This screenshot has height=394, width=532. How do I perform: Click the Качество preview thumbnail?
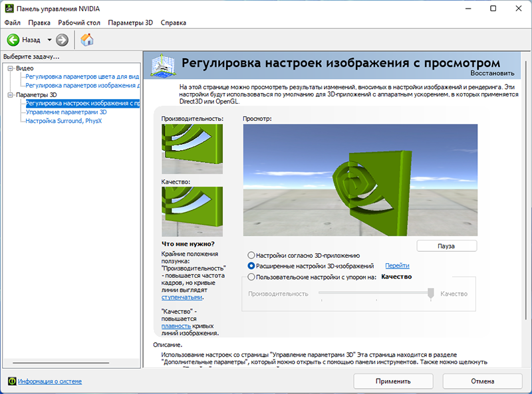click(192, 211)
